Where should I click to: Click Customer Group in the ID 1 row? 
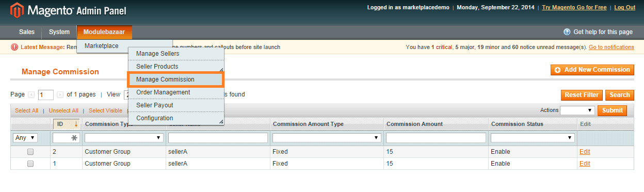click(x=107, y=164)
